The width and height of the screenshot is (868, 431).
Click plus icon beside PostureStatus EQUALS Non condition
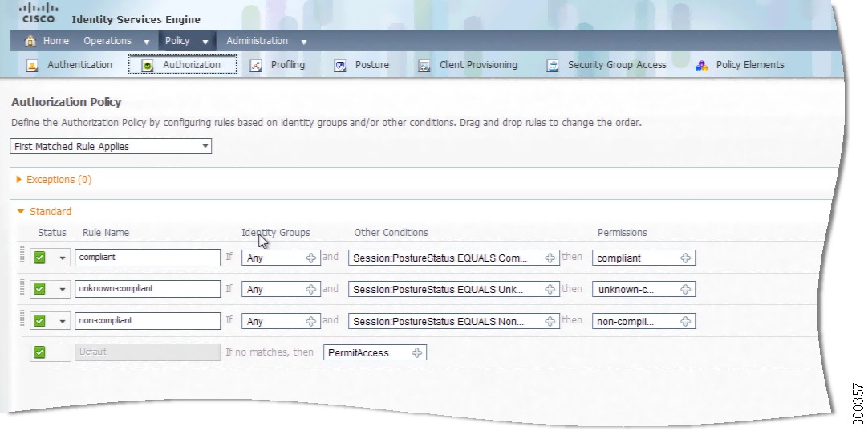(x=550, y=321)
